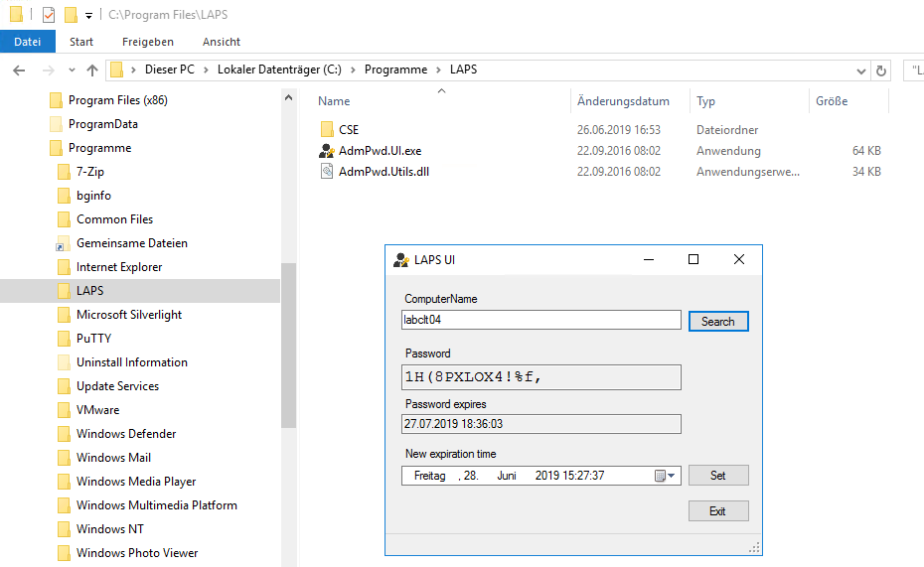Screen dimensions: 924x567
Task: Click the Exit button in LAPS UI
Action: point(717,511)
